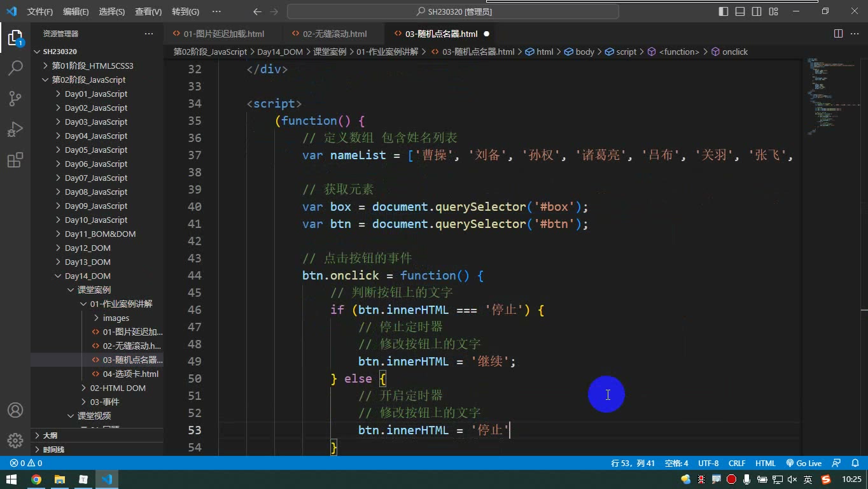Open the Run and Debug view
Image resolution: width=868 pixels, height=489 pixels.
pos(15,129)
